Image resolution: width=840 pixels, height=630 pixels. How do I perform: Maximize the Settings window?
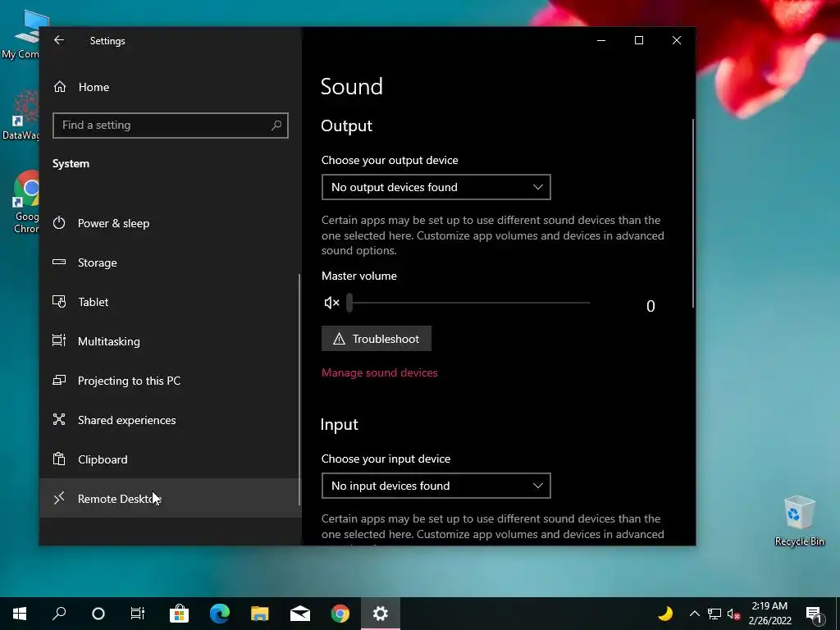pyautogui.click(x=638, y=40)
